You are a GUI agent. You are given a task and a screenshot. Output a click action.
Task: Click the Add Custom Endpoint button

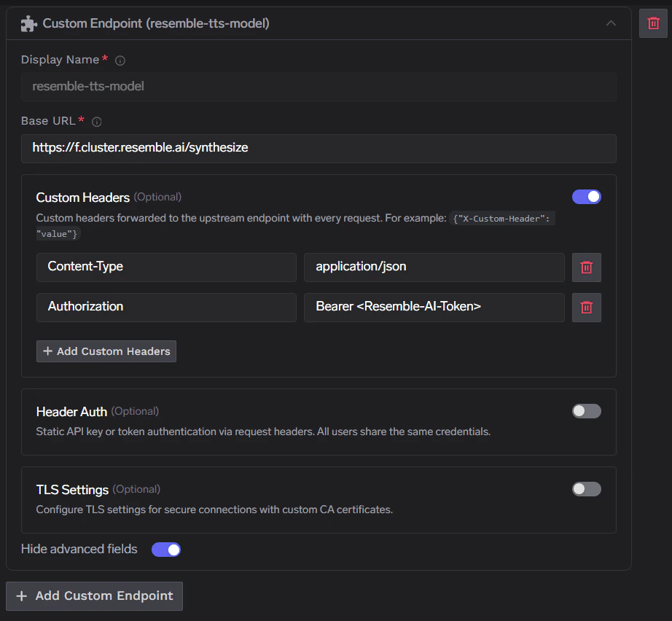[x=94, y=596]
